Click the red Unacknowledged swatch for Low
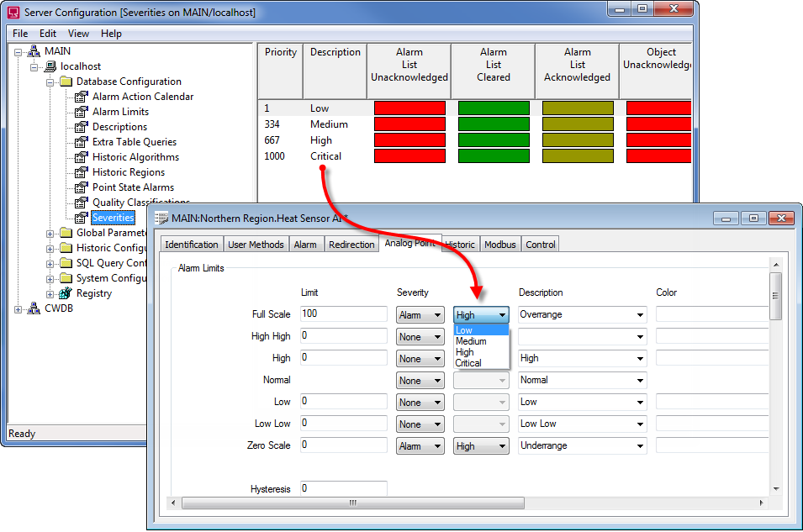Viewport: 803px width, 532px height. [409, 108]
